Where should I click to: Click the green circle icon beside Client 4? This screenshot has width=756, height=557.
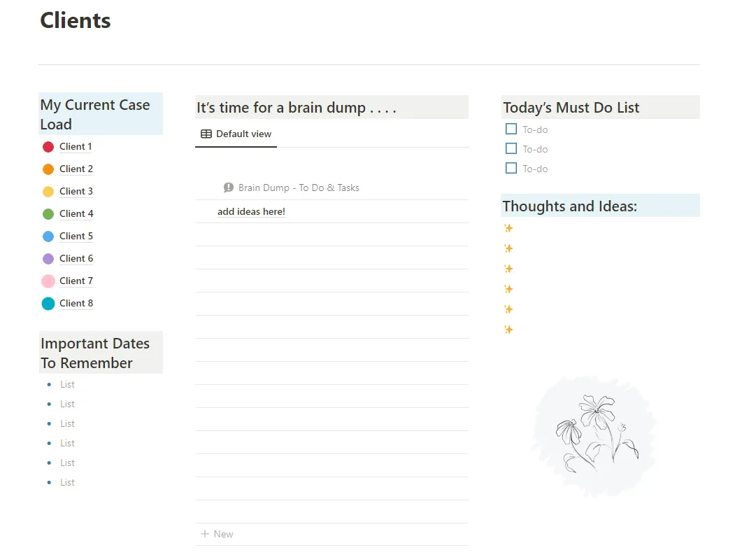pyautogui.click(x=48, y=214)
